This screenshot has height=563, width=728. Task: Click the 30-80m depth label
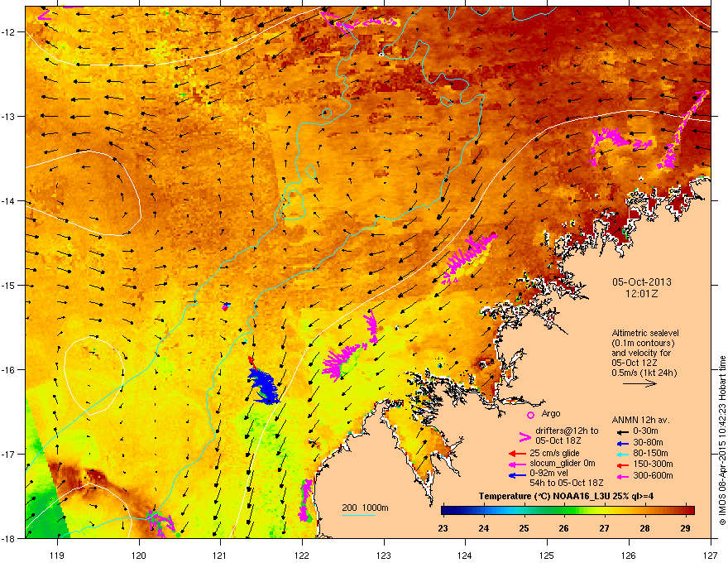click(648, 443)
